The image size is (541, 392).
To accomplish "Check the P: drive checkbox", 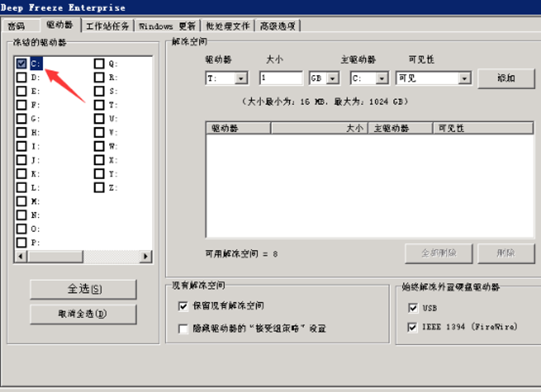I will 21,243.
